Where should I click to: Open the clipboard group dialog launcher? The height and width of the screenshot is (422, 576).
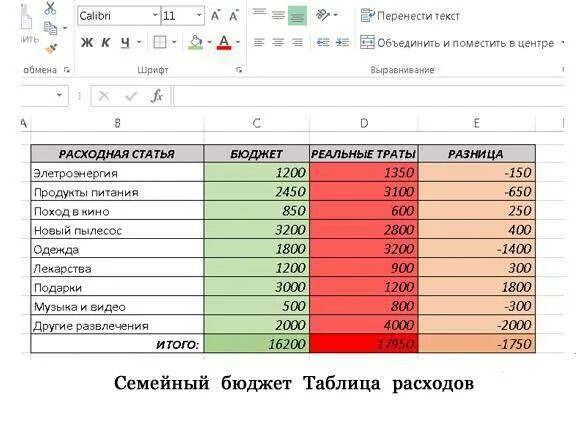[66, 70]
